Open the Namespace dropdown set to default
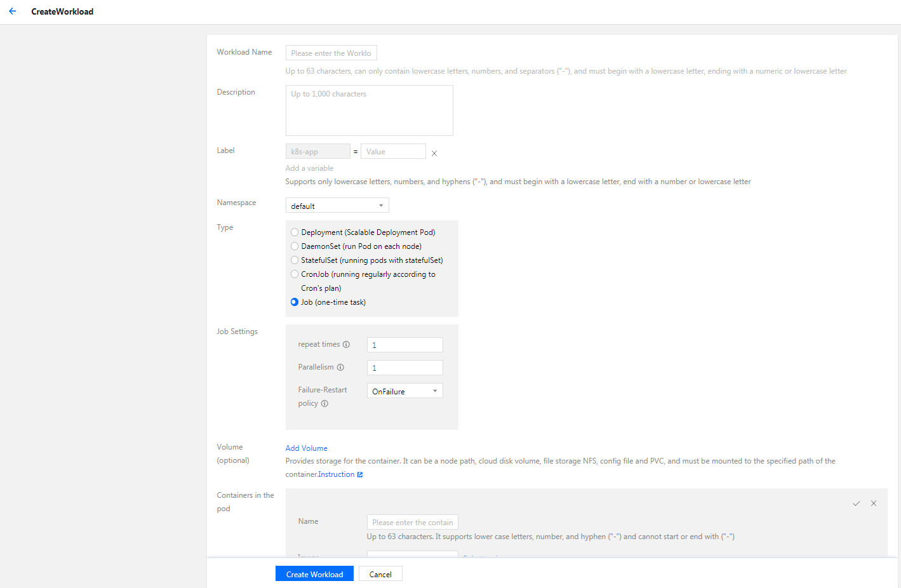The image size is (901, 588). tap(337, 206)
